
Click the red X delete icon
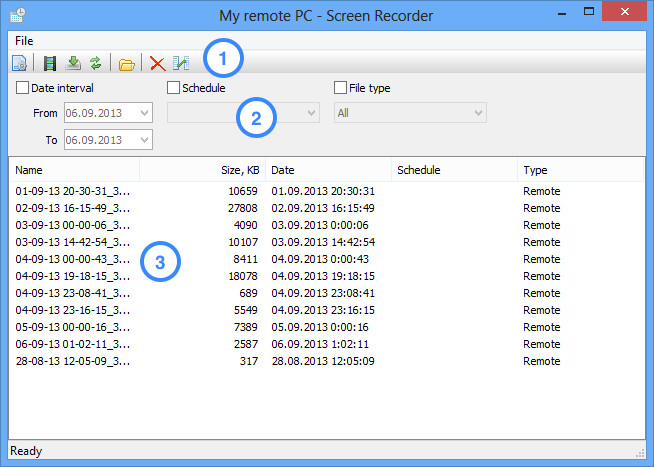(x=157, y=64)
